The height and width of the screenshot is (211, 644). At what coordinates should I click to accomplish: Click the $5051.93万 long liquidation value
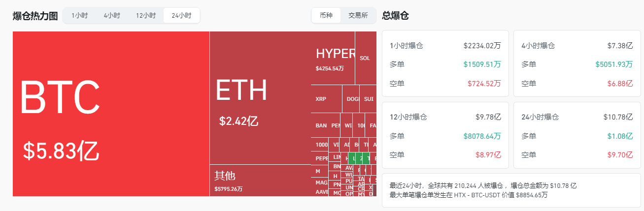point(614,64)
